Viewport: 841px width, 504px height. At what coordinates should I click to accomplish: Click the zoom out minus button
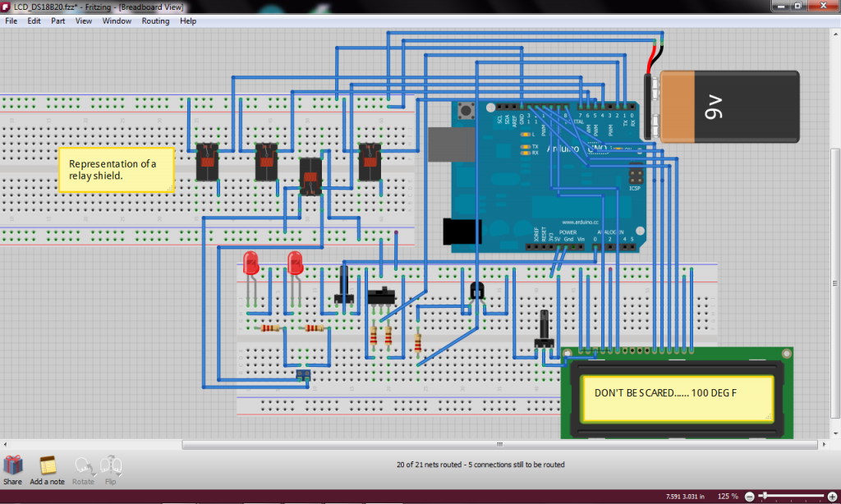750,497
